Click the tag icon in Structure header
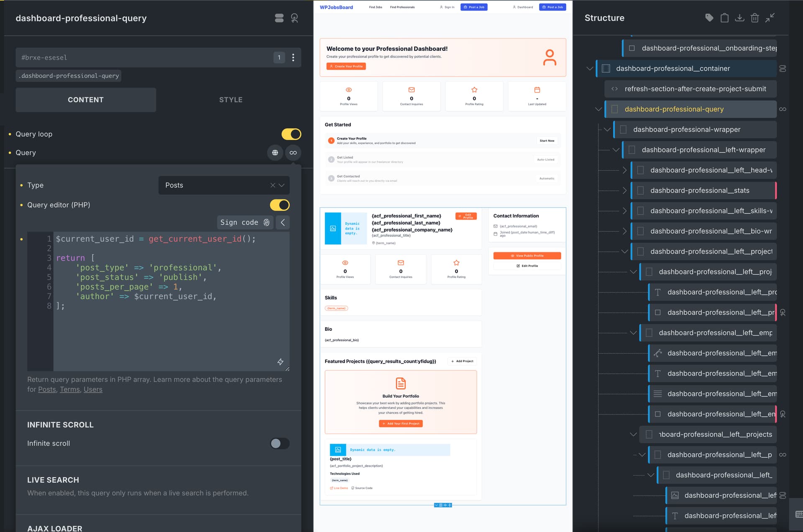 point(709,18)
